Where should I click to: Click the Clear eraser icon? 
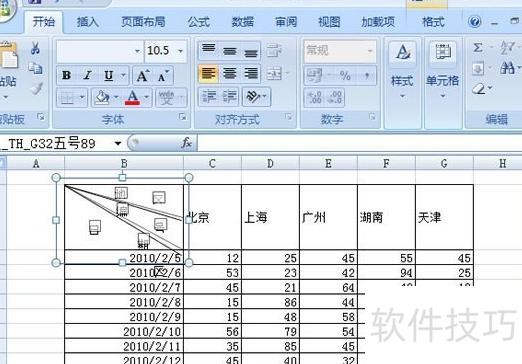pos(479,89)
